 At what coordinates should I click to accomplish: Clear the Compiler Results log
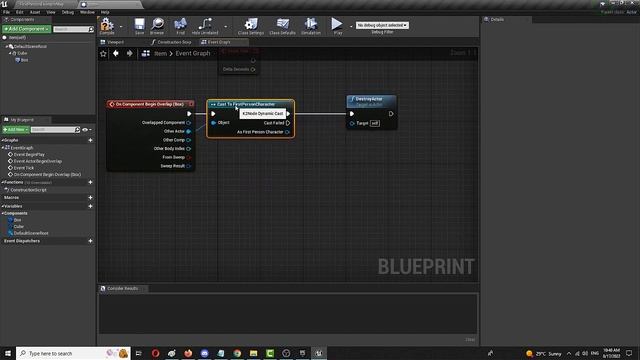(470, 340)
